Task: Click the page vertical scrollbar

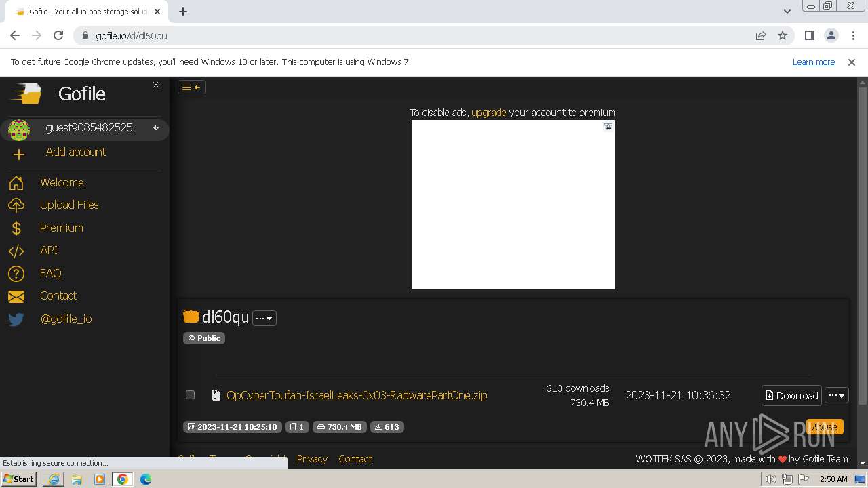Action: pyautogui.click(x=863, y=245)
